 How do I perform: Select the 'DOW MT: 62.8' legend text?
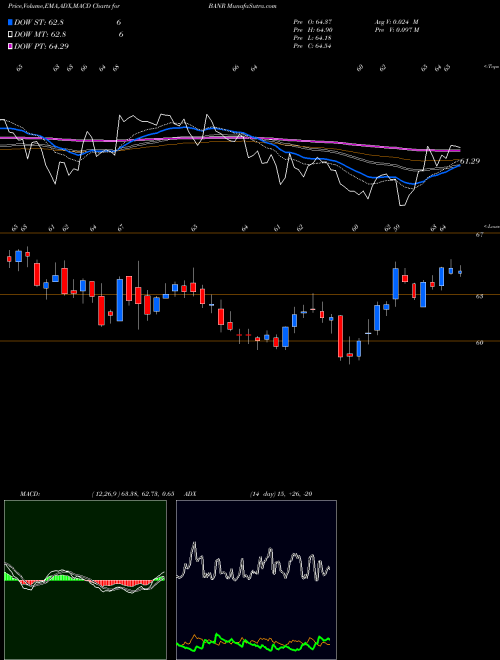point(40,35)
